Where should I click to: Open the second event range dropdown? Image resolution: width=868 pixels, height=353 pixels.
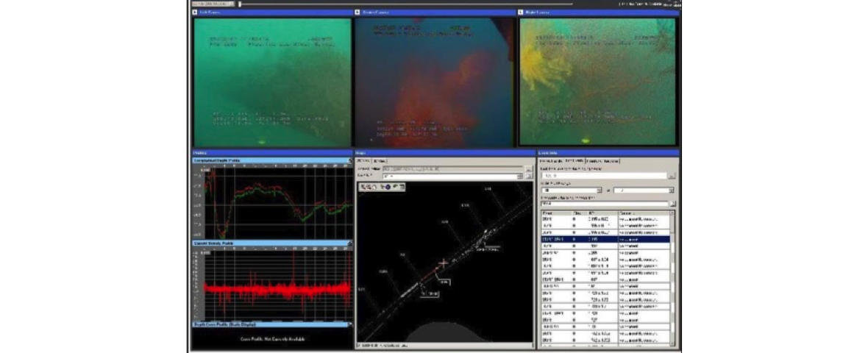[672, 190]
